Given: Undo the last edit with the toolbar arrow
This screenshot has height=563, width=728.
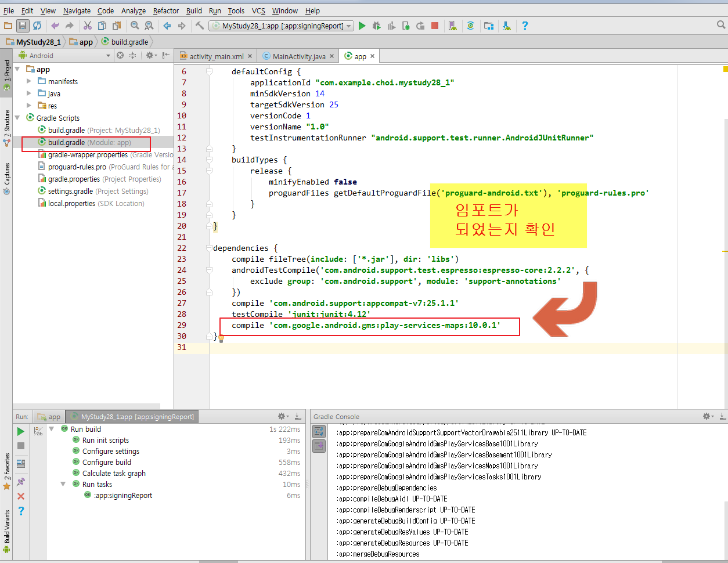Looking at the screenshot, I should coord(55,26).
